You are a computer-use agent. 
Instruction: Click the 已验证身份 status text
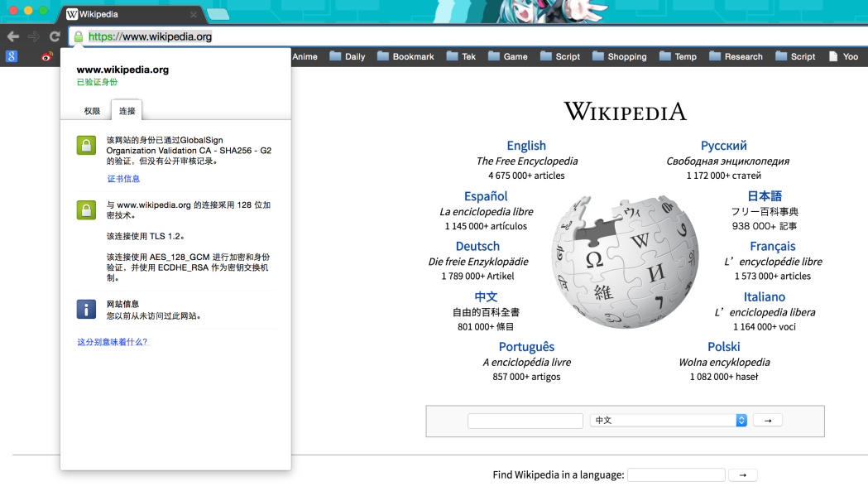click(x=97, y=82)
